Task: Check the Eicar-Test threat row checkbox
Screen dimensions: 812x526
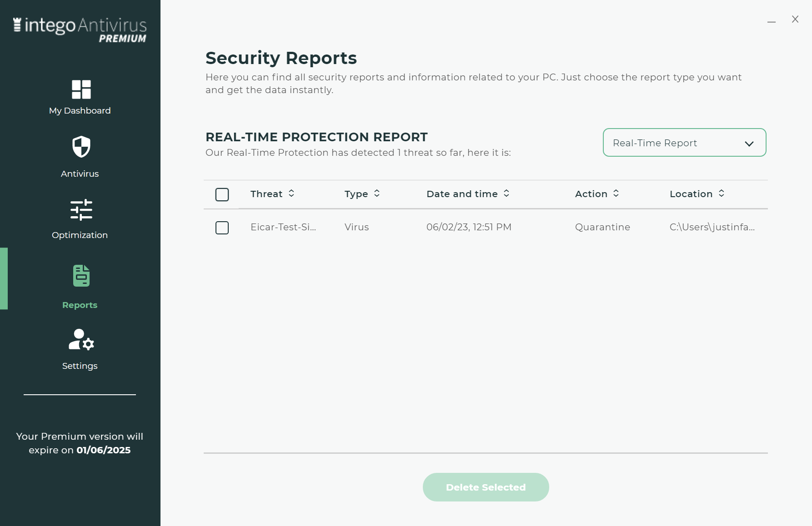Action: click(x=222, y=228)
